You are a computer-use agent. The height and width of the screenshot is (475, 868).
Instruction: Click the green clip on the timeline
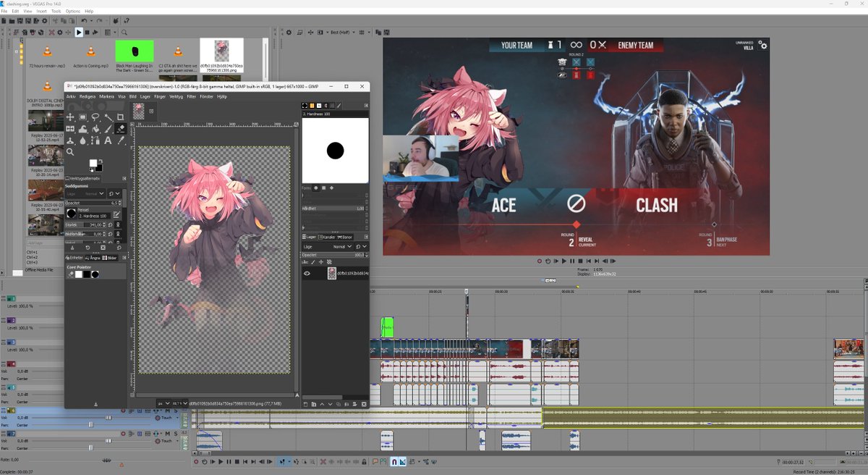click(387, 327)
